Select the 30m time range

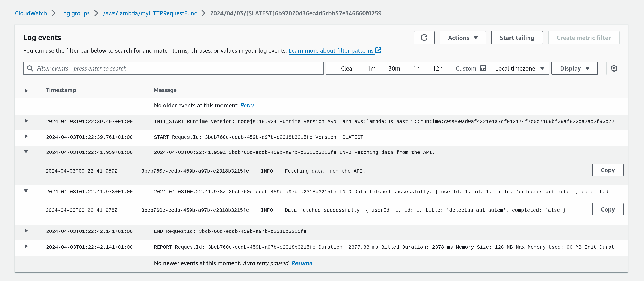[394, 68]
